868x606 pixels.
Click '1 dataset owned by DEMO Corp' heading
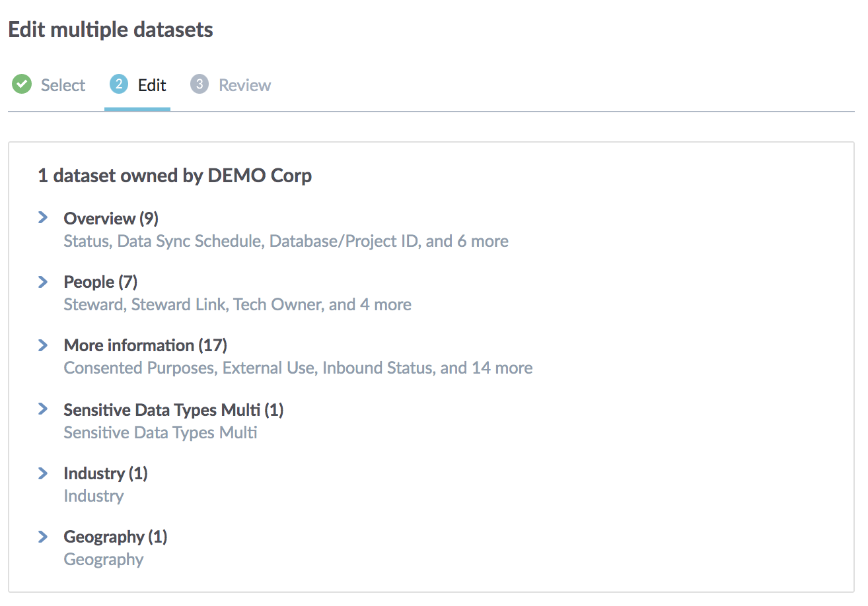click(x=175, y=176)
